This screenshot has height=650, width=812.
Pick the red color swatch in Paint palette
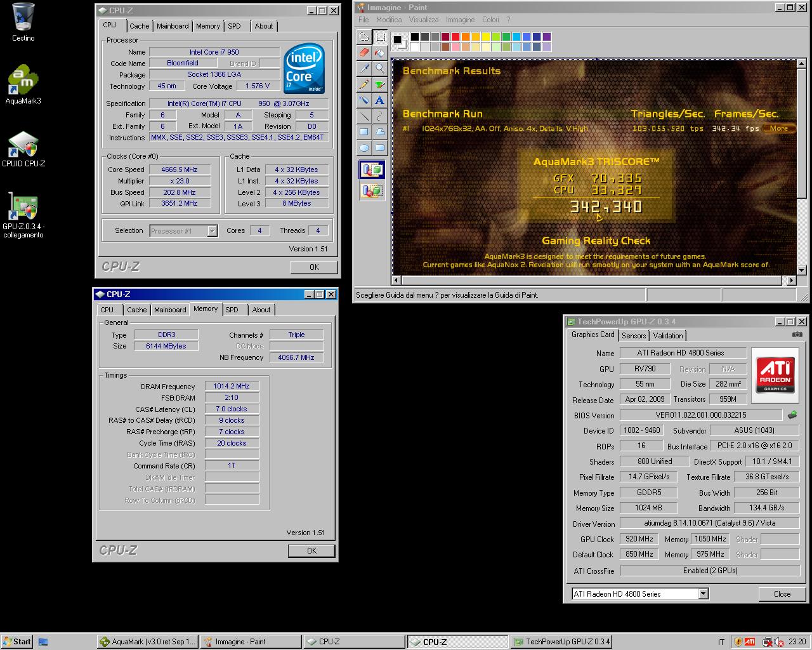(455, 37)
